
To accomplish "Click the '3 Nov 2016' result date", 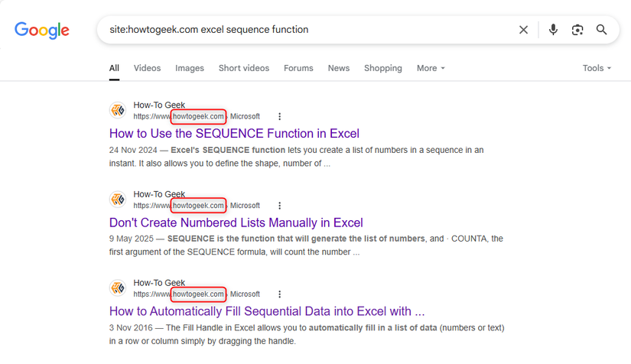I will pyautogui.click(x=131, y=328).
